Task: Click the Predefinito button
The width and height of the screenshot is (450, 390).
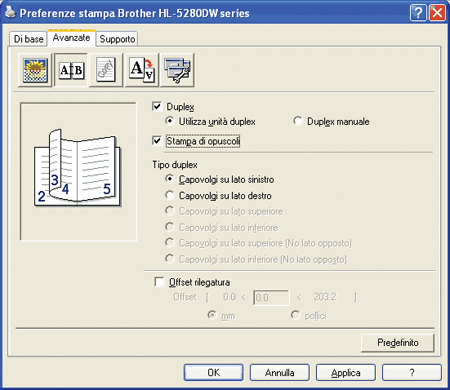Action: [398, 342]
